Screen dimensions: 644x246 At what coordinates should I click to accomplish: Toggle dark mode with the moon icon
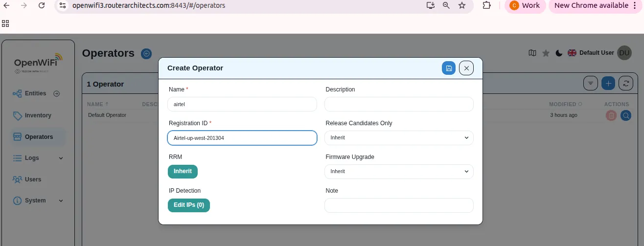pos(559,53)
